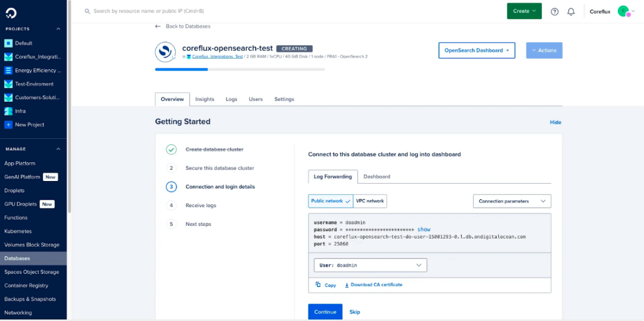Switch to VPC network option
The height and width of the screenshot is (321, 644).
coord(370,201)
